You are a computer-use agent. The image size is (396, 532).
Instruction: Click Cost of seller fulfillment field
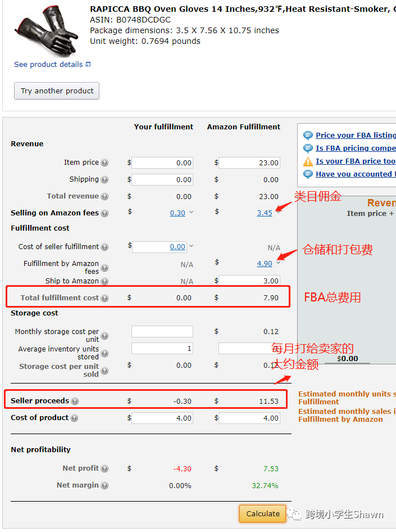point(160,247)
